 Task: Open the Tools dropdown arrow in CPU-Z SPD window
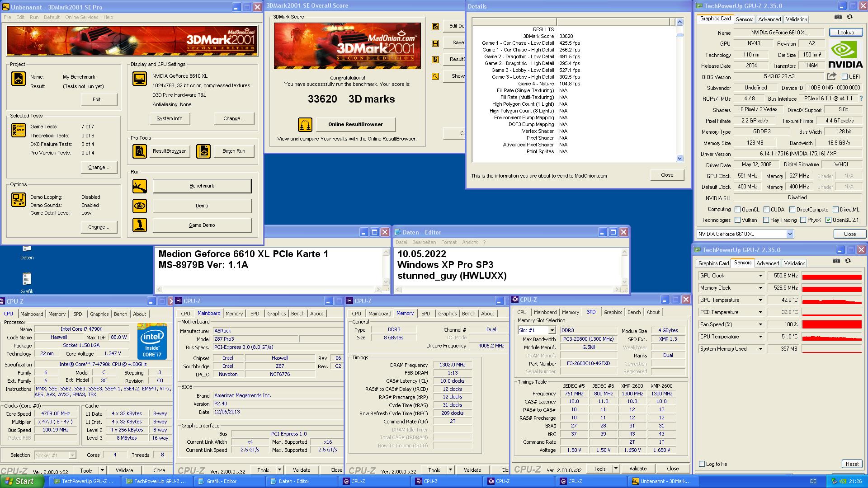point(617,469)
